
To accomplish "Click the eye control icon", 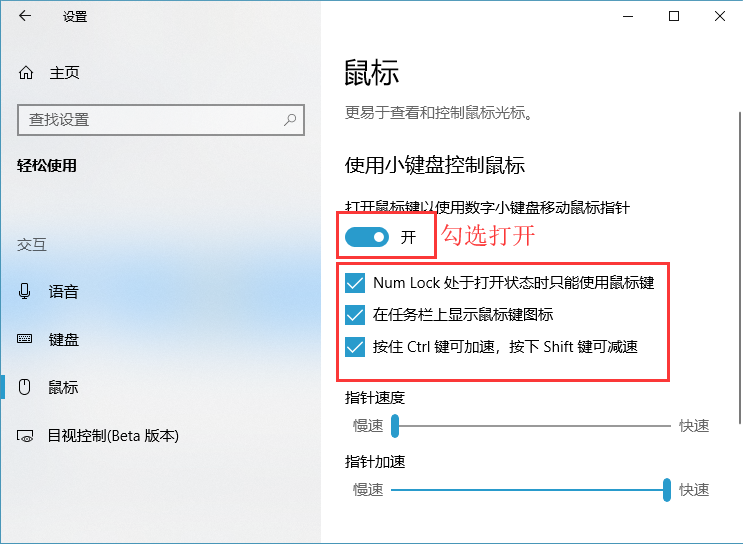I will [26, 436].
